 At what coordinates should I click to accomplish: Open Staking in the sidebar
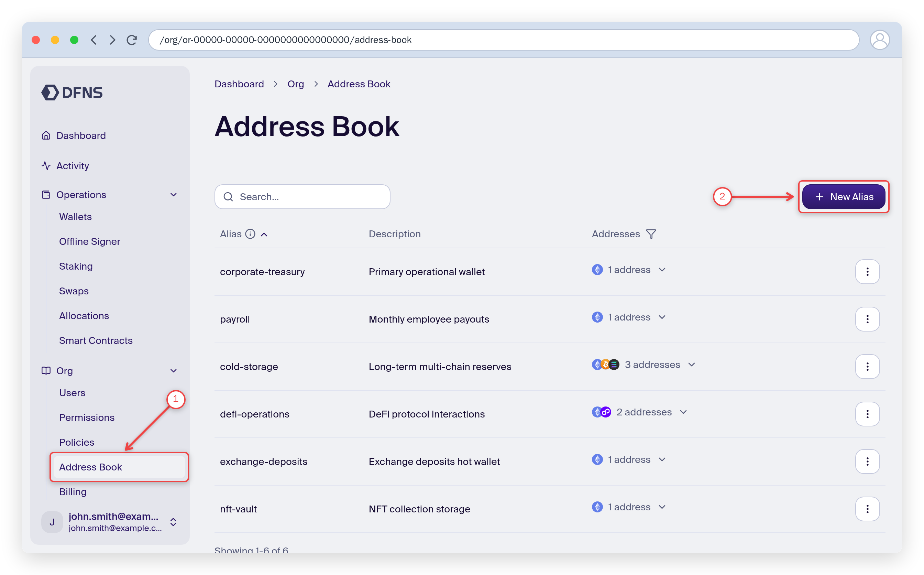(76, 266)
